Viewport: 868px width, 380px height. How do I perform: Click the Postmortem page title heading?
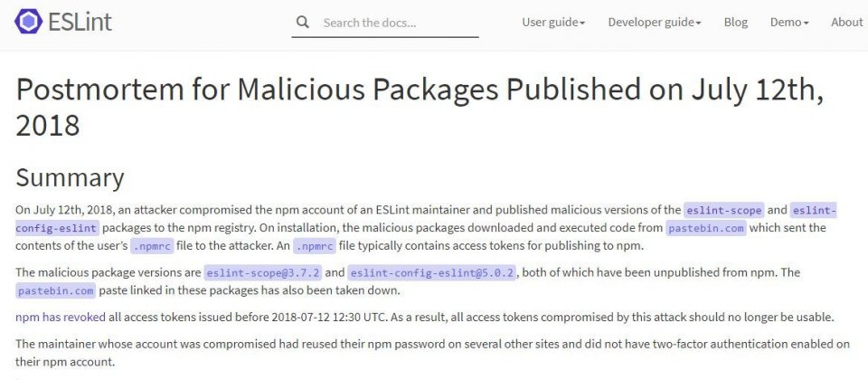420,107
